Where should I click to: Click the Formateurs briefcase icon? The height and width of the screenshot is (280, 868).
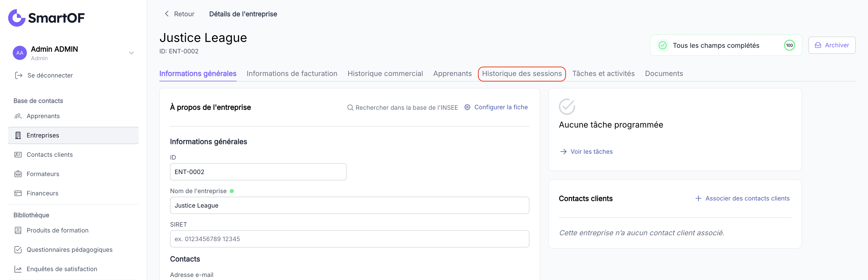pos(18,174)
